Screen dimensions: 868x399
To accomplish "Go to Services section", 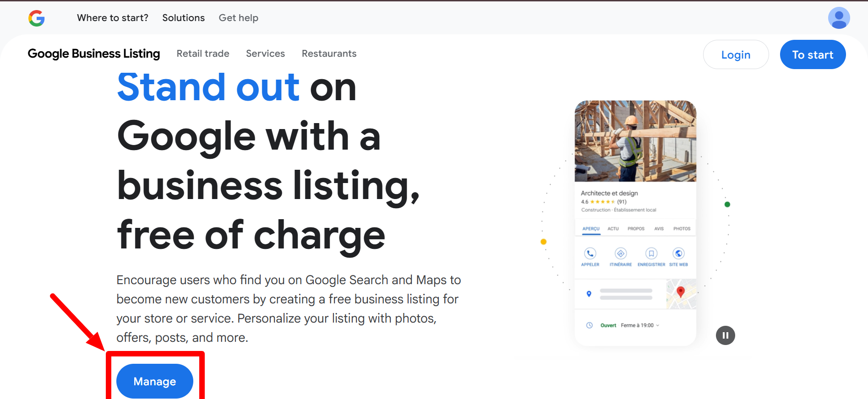I will [x=265, y=54].
